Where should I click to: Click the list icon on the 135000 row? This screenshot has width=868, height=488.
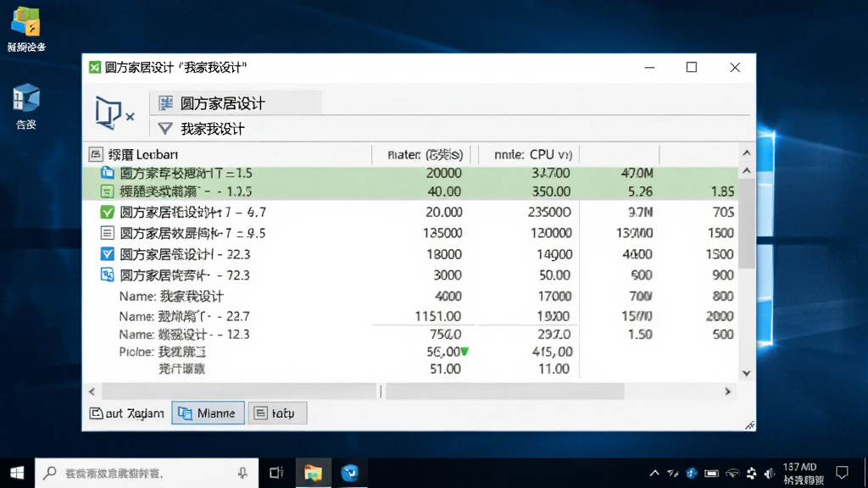click(107, 233)
